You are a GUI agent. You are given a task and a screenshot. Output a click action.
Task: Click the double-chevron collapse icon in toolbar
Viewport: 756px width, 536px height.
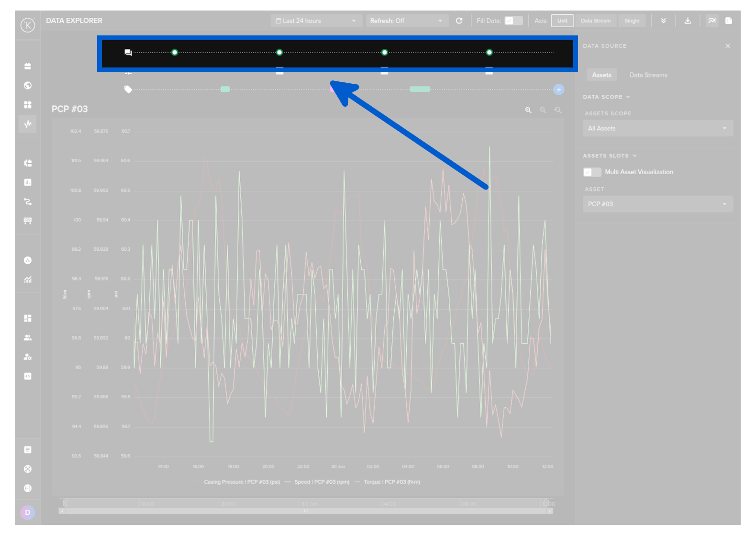(663, 21)
